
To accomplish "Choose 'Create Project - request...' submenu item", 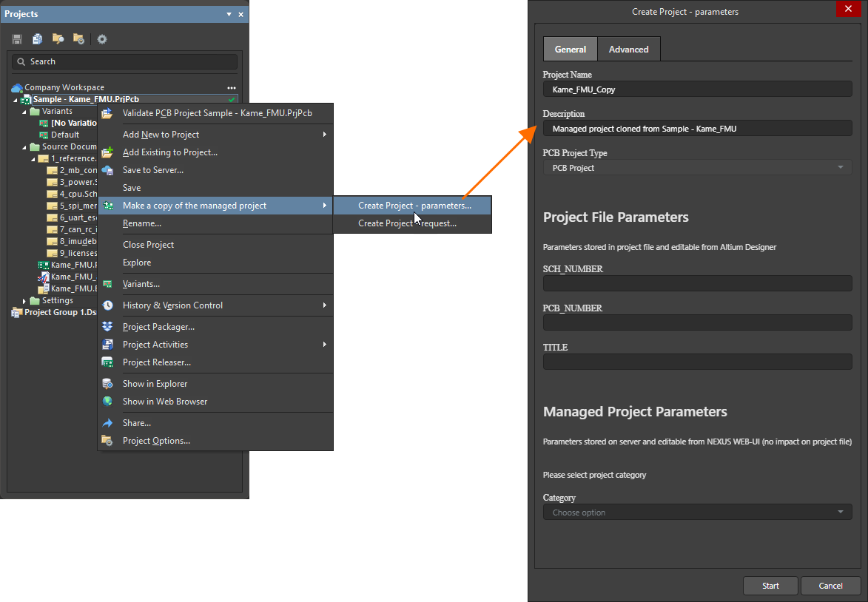I will 407,223.
